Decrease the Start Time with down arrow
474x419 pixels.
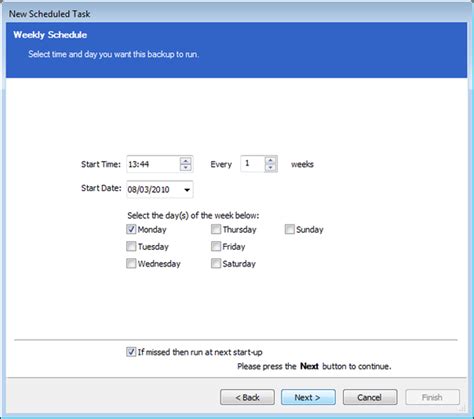point(186,168)
